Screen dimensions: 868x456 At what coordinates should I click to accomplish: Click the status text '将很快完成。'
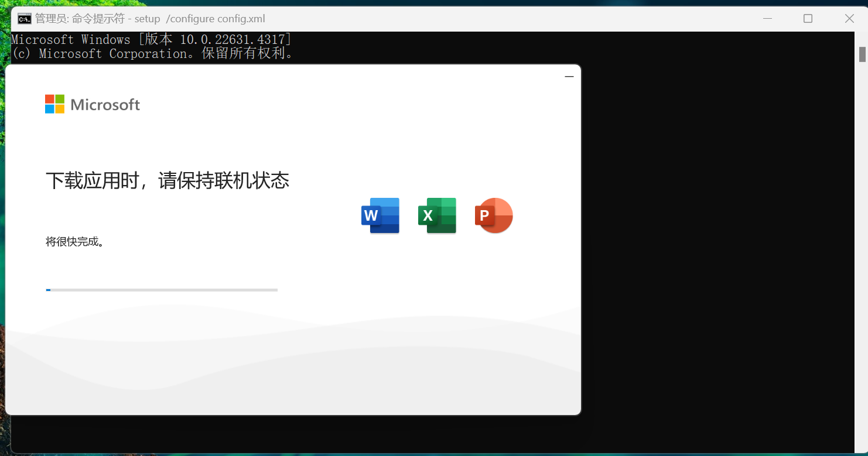(75, 241)
